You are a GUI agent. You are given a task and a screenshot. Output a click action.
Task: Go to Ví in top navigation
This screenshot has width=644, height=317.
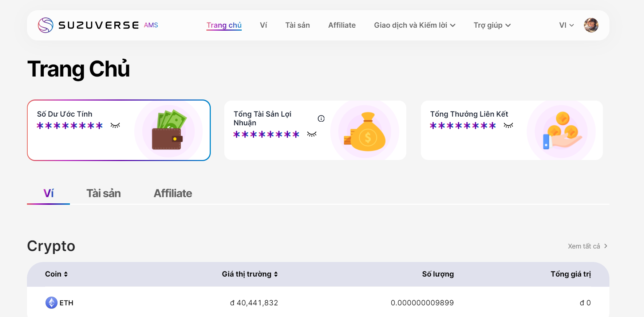pos(263,25)
